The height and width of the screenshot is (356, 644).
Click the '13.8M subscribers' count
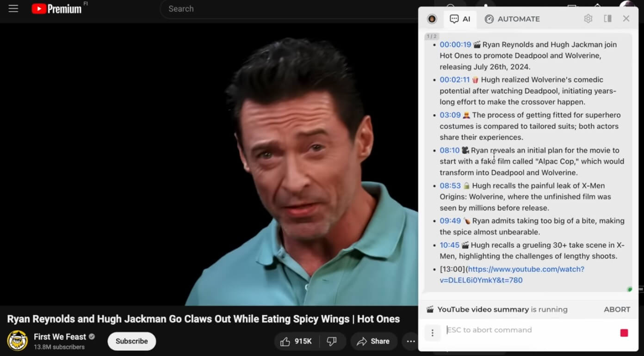point(59,347)
